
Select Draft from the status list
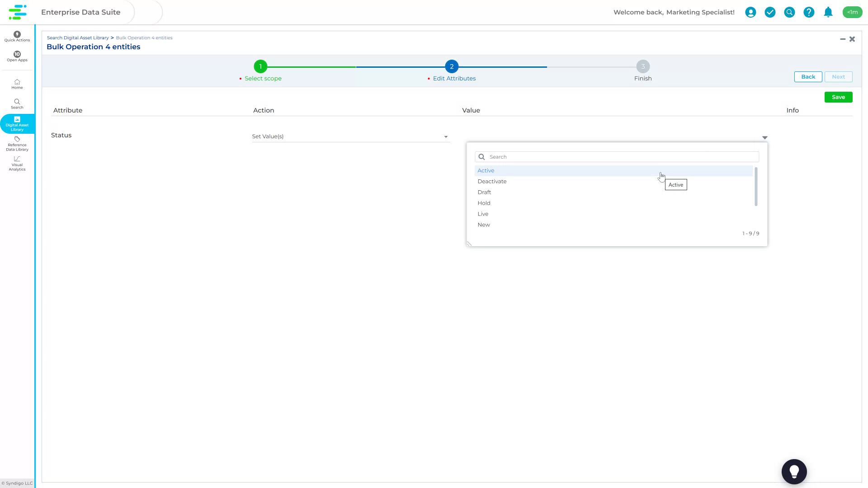point(484,192)
